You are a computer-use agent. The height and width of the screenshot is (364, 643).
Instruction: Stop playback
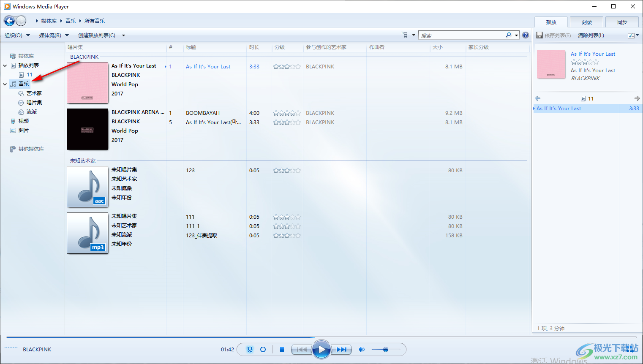click(282, 349)
